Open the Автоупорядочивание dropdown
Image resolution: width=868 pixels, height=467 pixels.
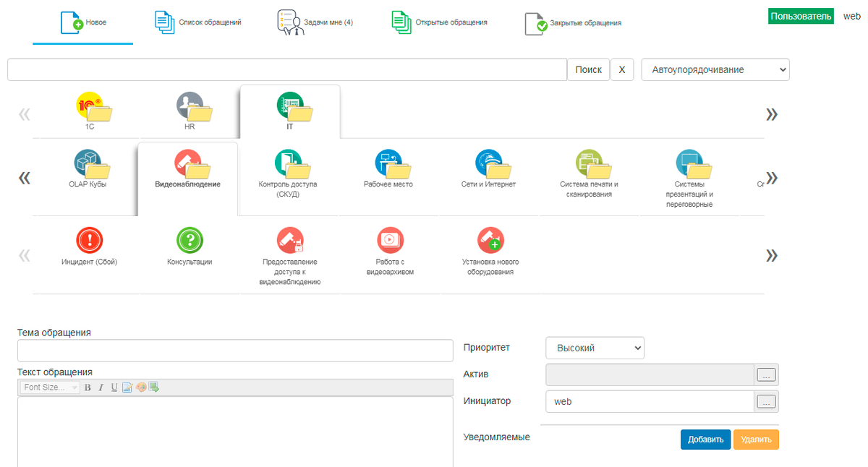(715, 69)
